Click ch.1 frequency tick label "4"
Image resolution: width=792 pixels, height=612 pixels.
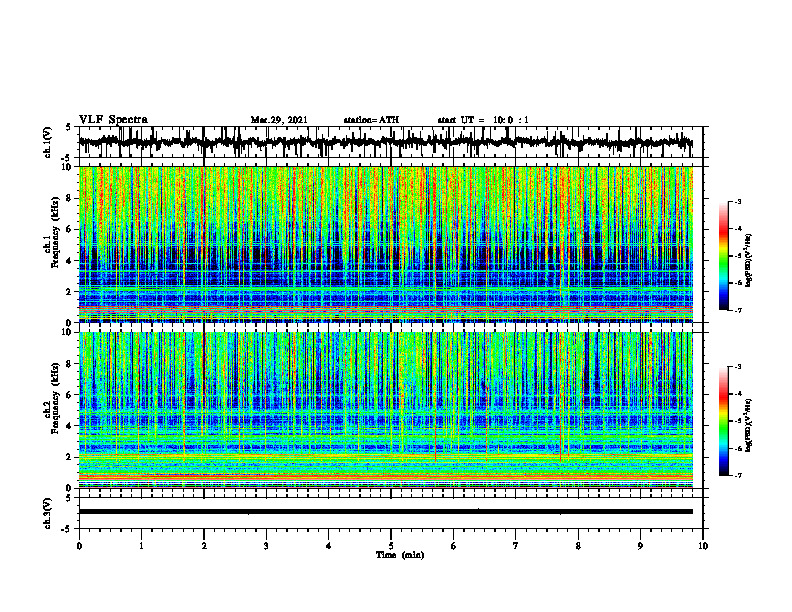point(69,261)
